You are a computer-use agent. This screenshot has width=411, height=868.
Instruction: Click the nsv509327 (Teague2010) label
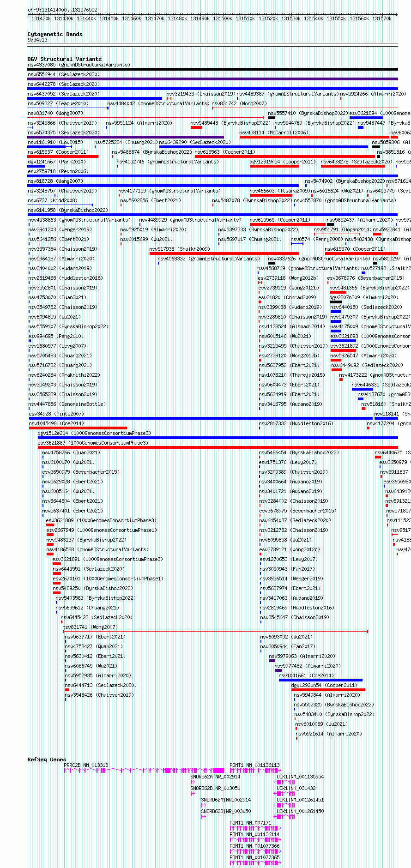click(x=58, y=103)
